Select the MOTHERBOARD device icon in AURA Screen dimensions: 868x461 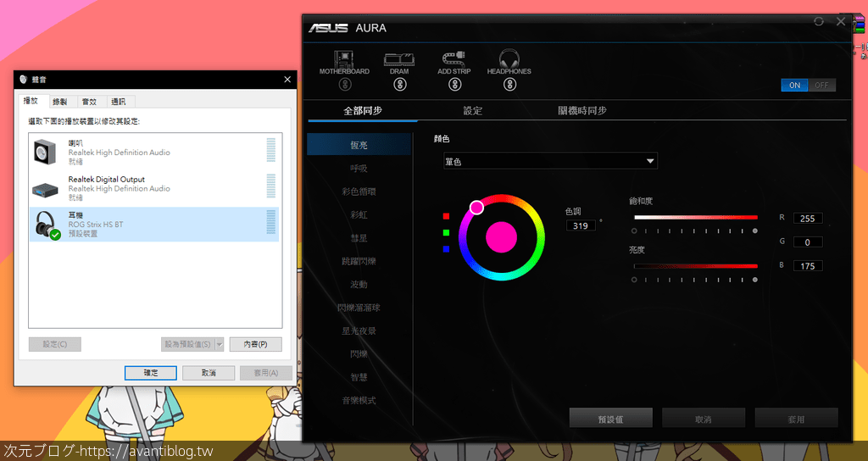click(x=344, y=62)
